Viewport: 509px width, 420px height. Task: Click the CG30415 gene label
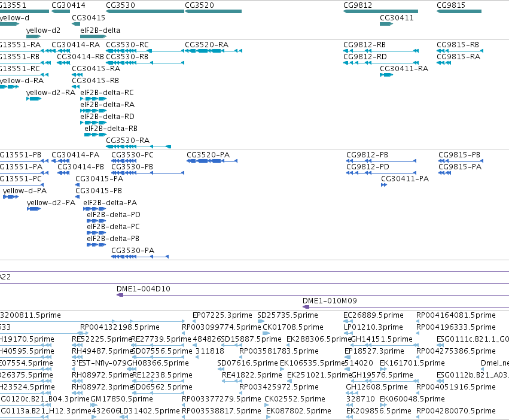89,18
